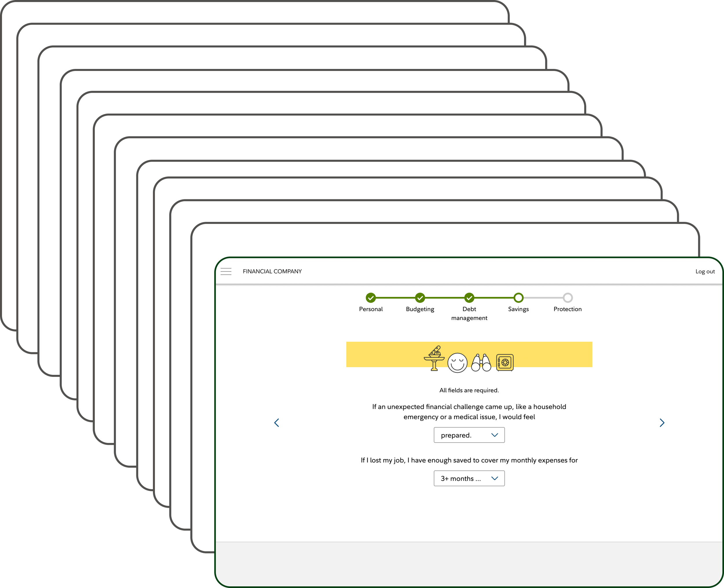Viewport: 724px width, 588px height.
Task: Click the yellow banner background
Action: pyautogui.click(x=383, y=354)
